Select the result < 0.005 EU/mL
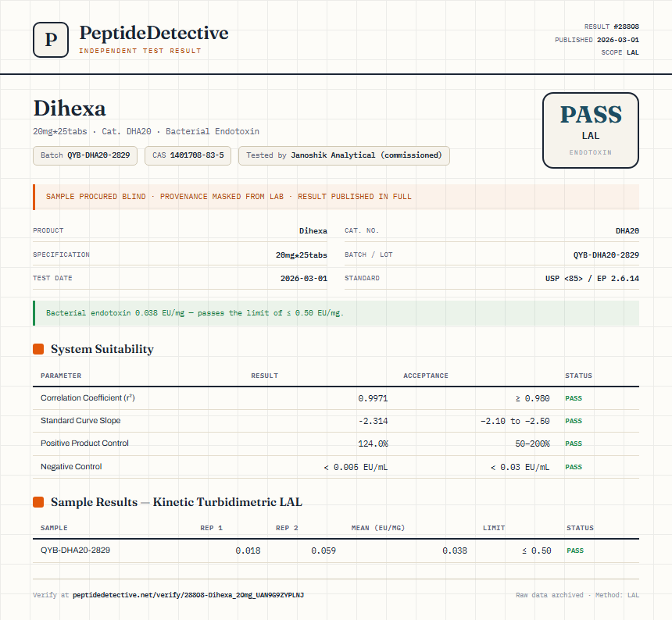 356,467
